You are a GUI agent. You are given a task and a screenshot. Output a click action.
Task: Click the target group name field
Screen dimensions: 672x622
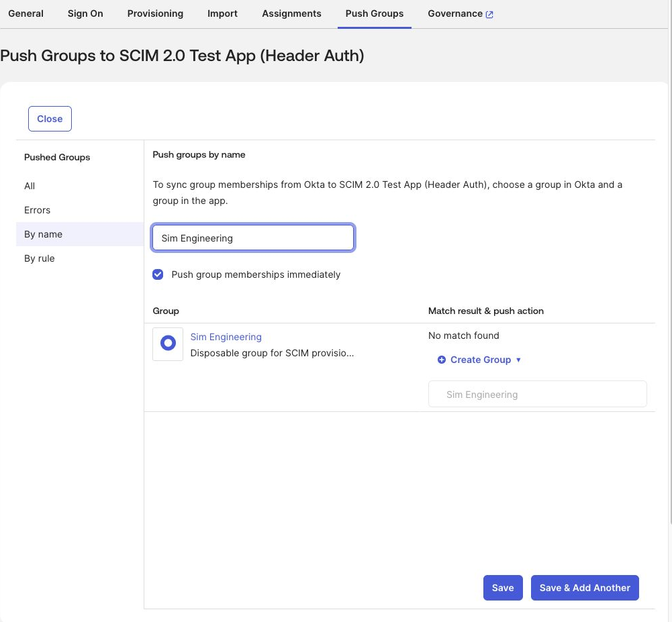[x=538, y=394]
